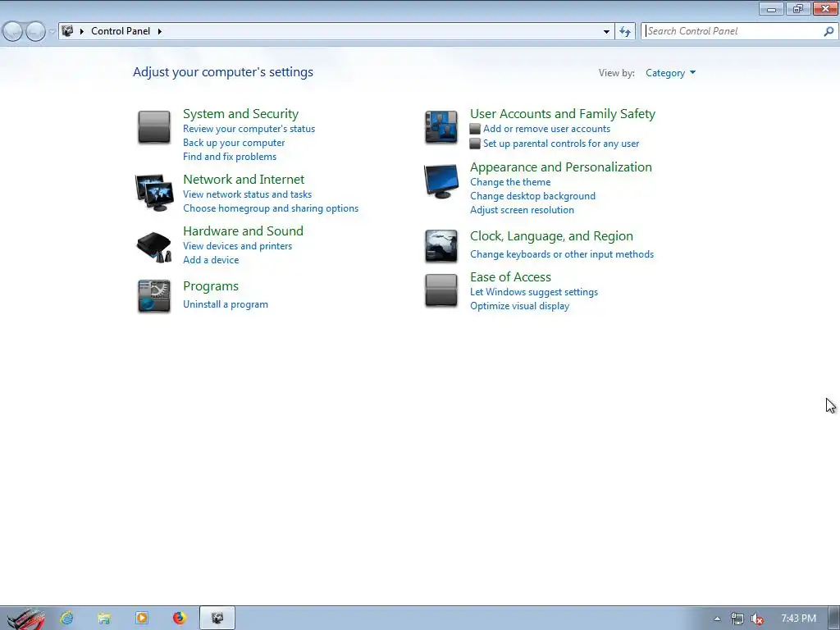Viewport: 840px width, 630px height.
Task: Click the Network and Internet monitors icon
Action: click(153, 192)
